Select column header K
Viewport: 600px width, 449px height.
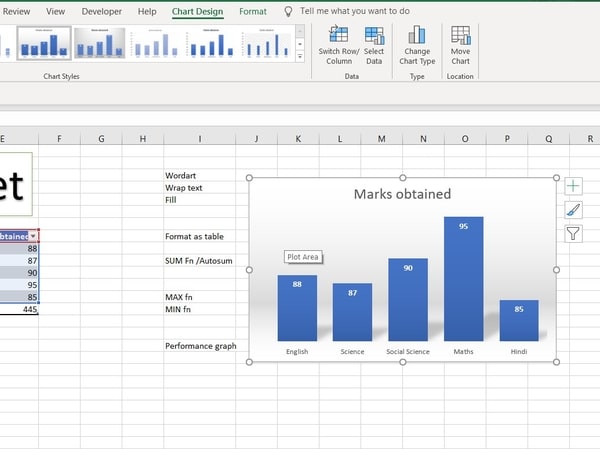click(298, 139)
